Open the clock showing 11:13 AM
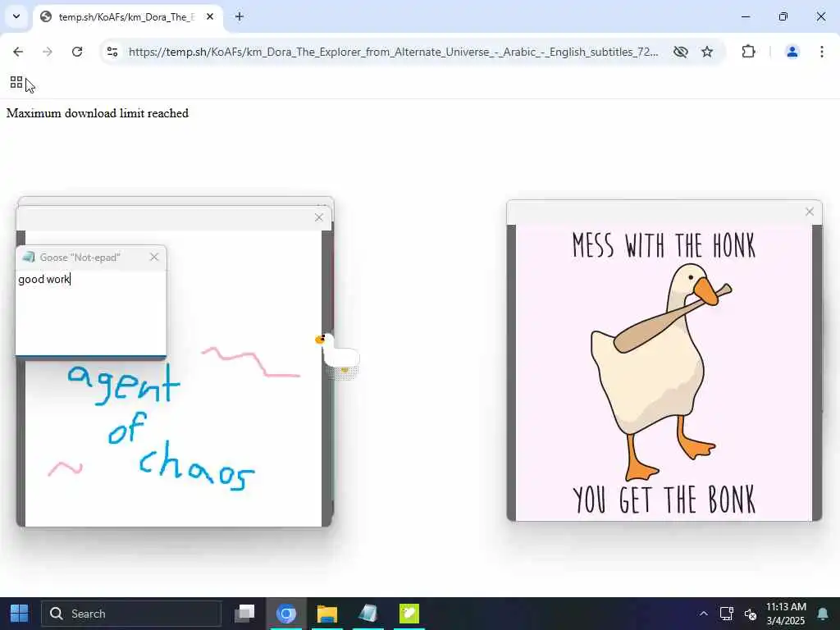The height and width of the screenshot is (630, 840). click(786, 614)
